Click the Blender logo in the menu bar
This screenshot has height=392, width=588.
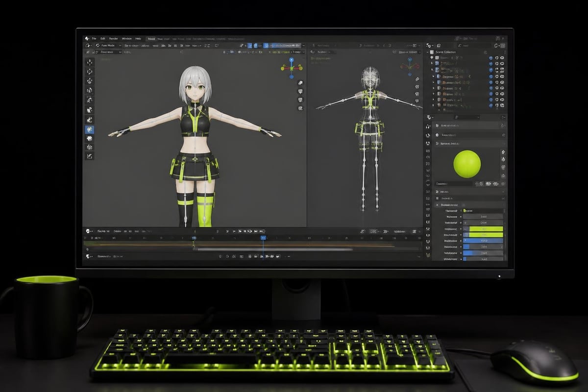point(87,38)
